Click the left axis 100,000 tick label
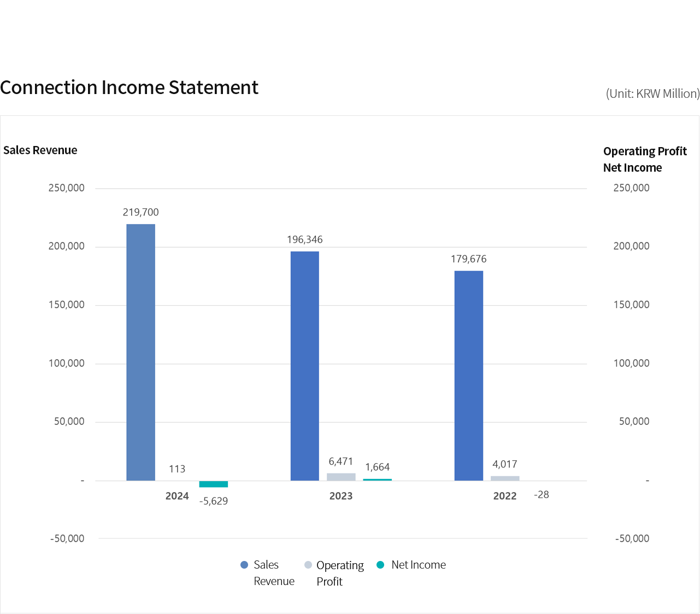Image resolution: width=700 pixels, height=614 pixels. 67,364
